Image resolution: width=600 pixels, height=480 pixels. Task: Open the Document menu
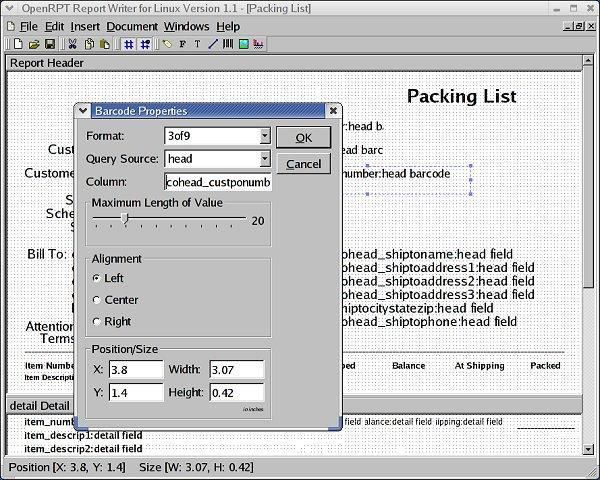pos(132,26)
